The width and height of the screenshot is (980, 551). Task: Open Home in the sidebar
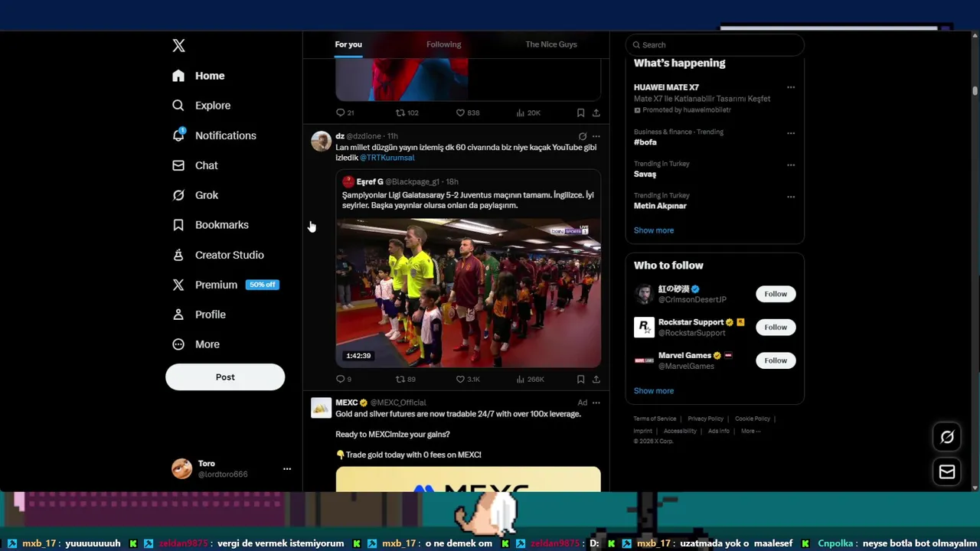click(x=199, y=76)
